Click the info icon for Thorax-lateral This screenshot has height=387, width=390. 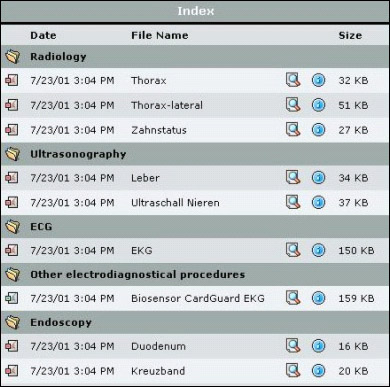[x=318, y=105]
